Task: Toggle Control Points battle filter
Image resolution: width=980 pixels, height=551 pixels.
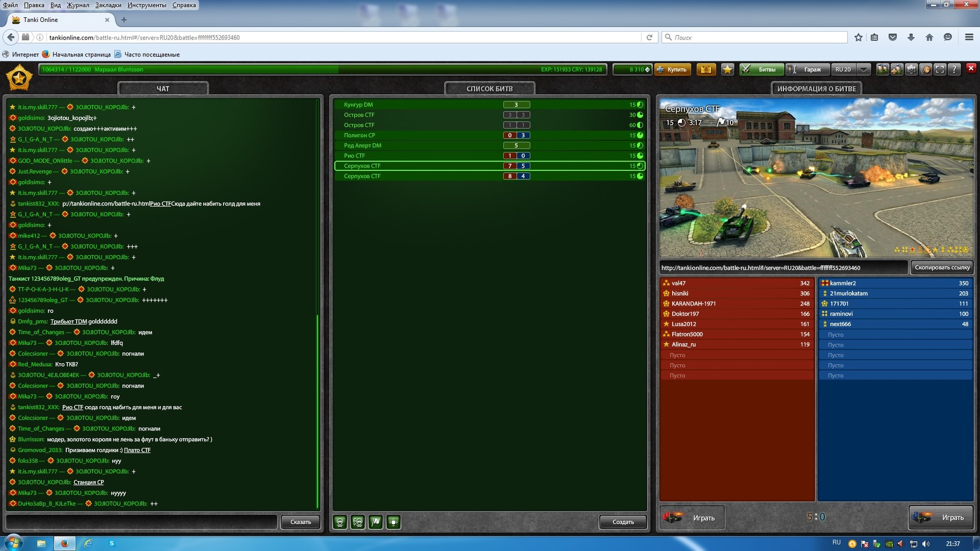Action: coord(393,522)
